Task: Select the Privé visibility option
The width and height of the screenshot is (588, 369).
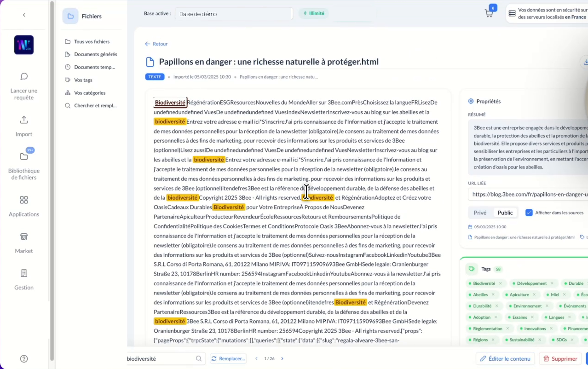Action: pyautogui.click(x=480, y=213)
